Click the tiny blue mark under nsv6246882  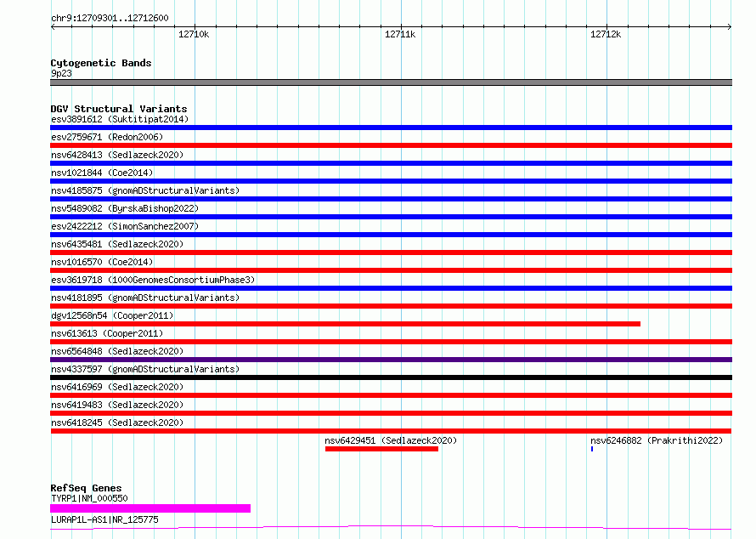592,449
